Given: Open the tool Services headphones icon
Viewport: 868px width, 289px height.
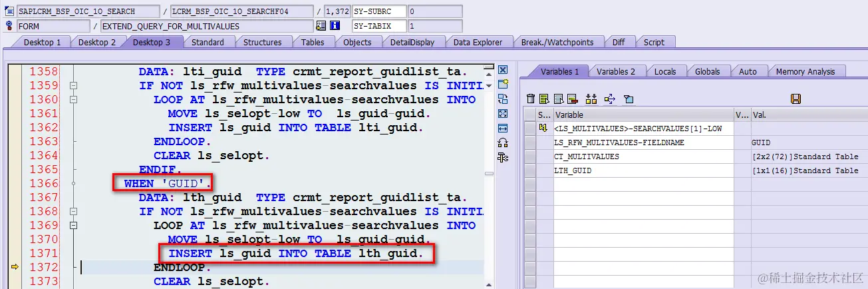Looking at the screenshot, I should click(x=503, y=143).
